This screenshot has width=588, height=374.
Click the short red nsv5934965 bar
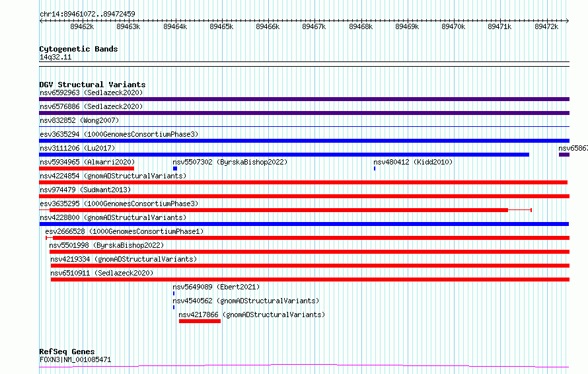click(x=87, y=168)
